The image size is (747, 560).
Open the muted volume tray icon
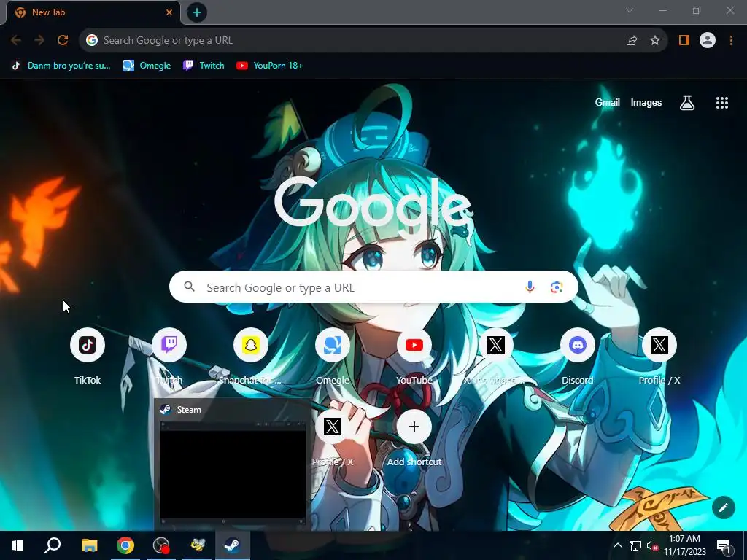point(652,545)
